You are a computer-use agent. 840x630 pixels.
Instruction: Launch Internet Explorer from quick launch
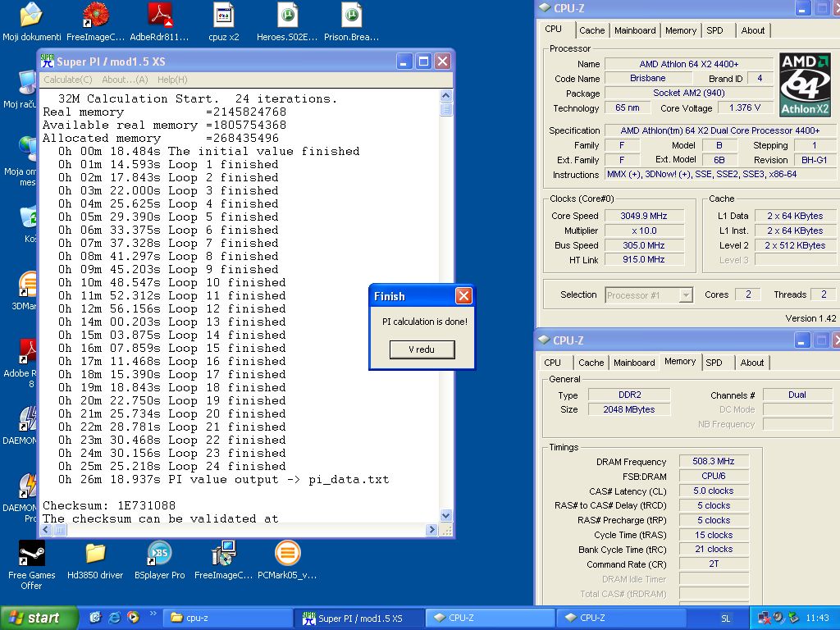114,618
